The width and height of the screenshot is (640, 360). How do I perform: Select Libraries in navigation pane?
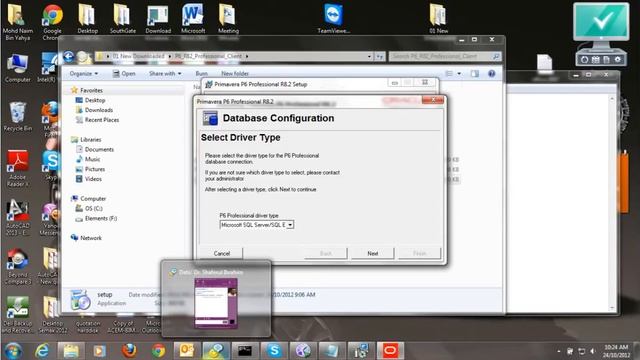[90, 139]
